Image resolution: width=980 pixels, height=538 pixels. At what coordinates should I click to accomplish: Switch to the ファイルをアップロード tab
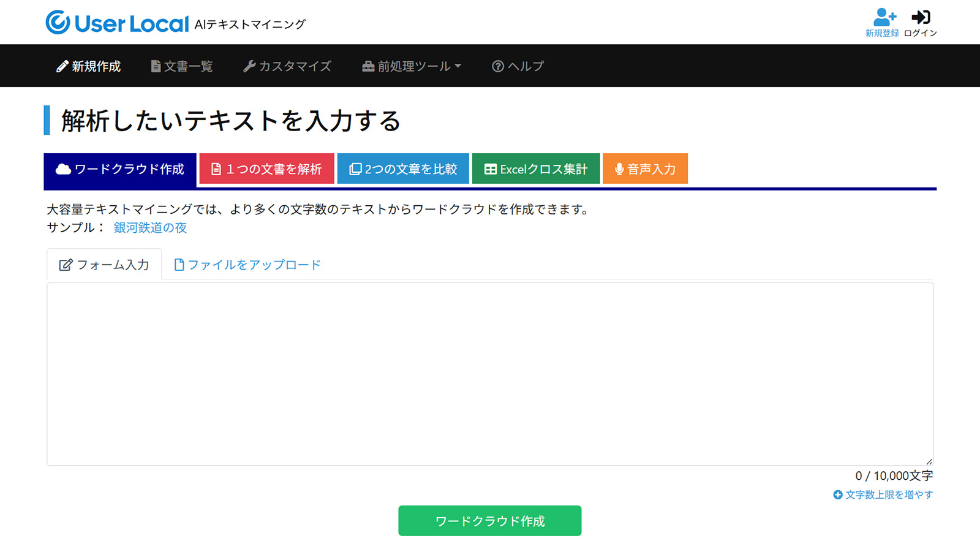pyautogui.click(x=247, y=265)
